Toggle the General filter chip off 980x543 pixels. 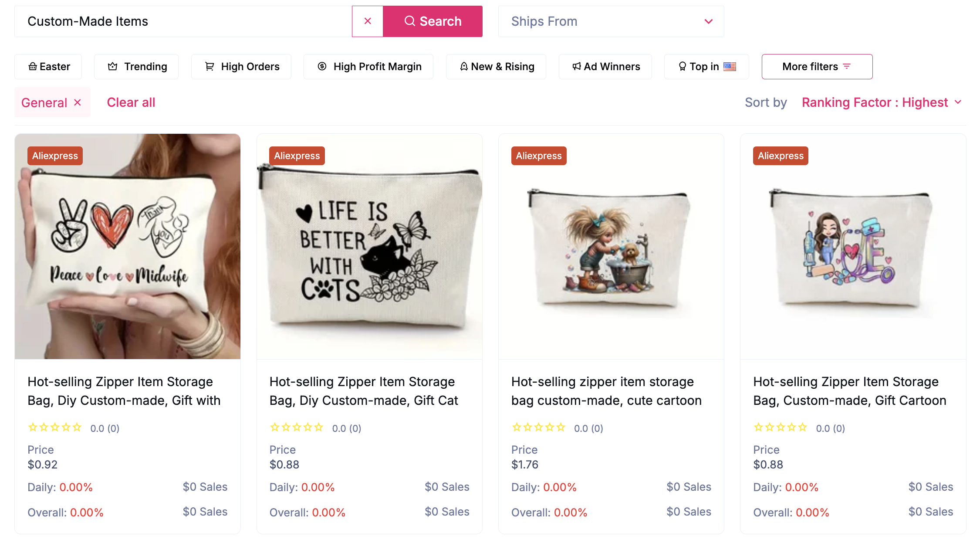[x=78, y=102]
